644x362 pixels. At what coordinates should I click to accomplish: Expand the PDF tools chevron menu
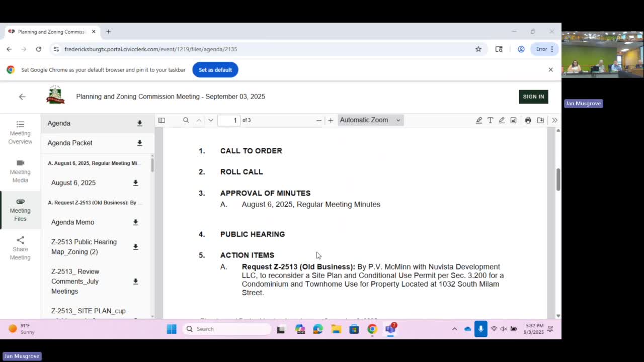(554, 120)
